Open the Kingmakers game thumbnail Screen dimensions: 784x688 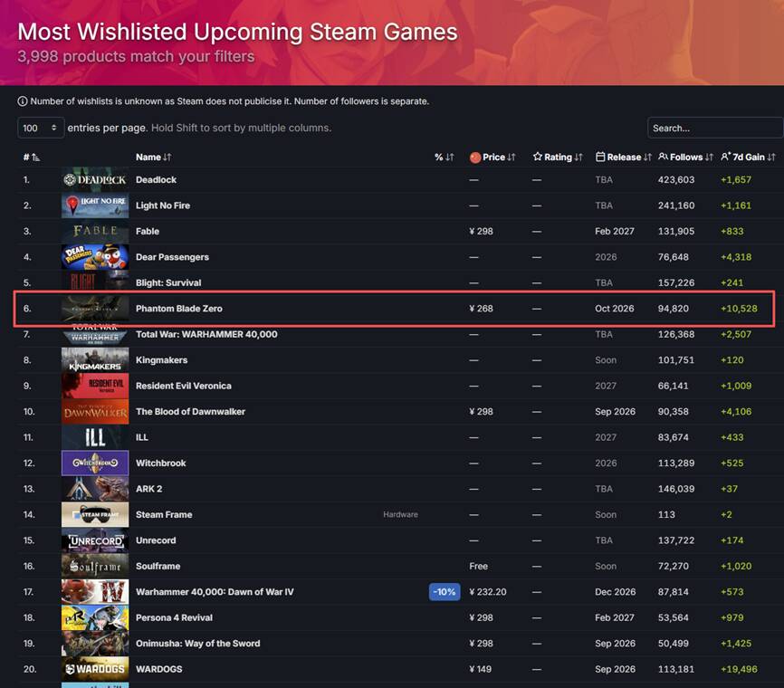point(95,360)
